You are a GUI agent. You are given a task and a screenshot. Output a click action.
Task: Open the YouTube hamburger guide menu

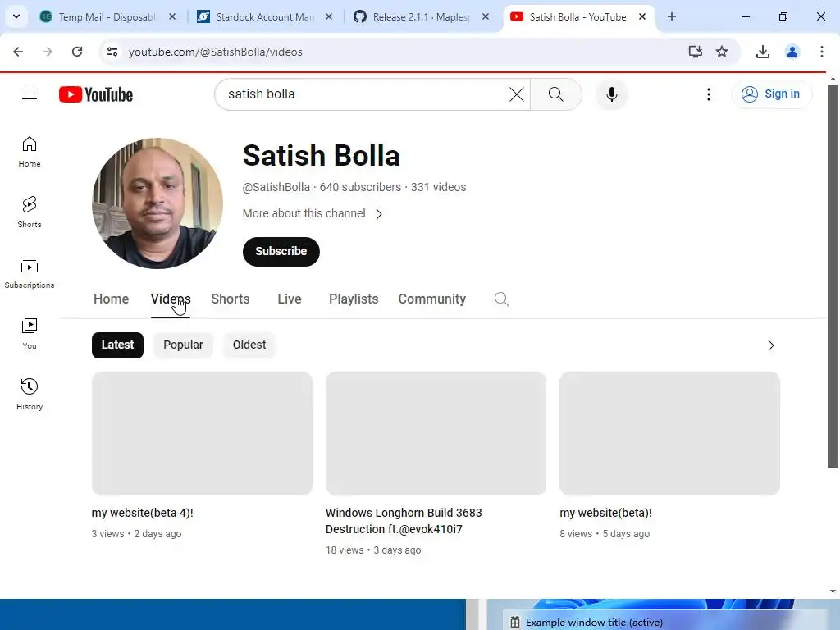click(30, 94)
